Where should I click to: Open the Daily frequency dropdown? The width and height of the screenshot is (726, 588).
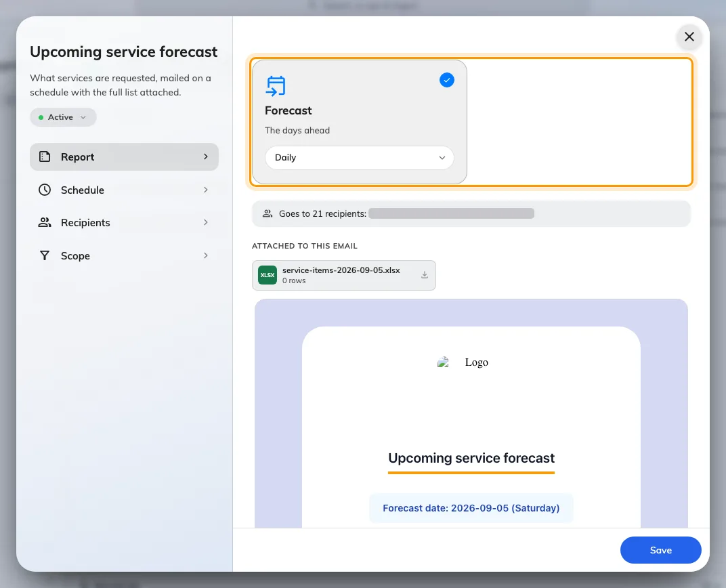click(360, 158)
